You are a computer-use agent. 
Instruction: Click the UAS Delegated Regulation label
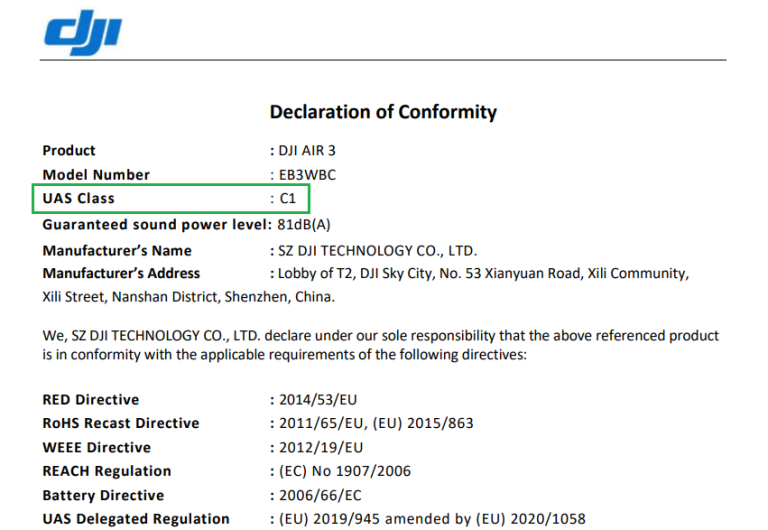point(136,519)
